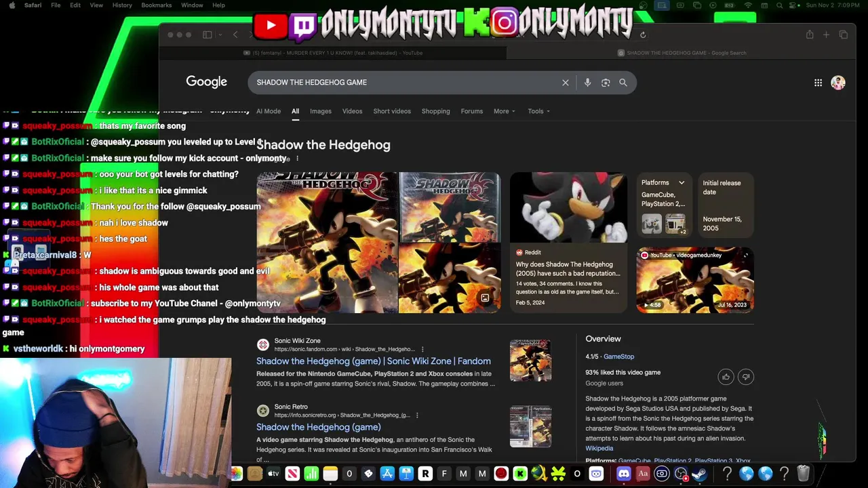This screenshot has width=868, height=488.
Task: Reload the page in Safari
Action: click(x=643, y=35)
